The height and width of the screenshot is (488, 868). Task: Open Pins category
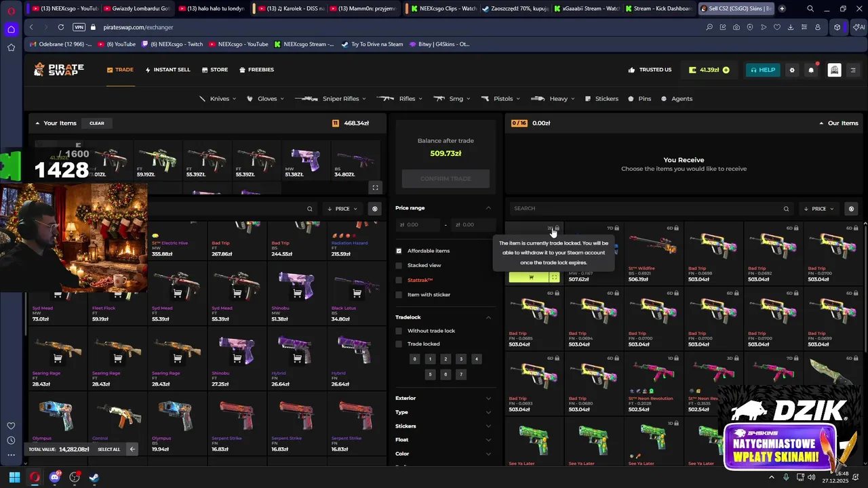tap(639, 99)
